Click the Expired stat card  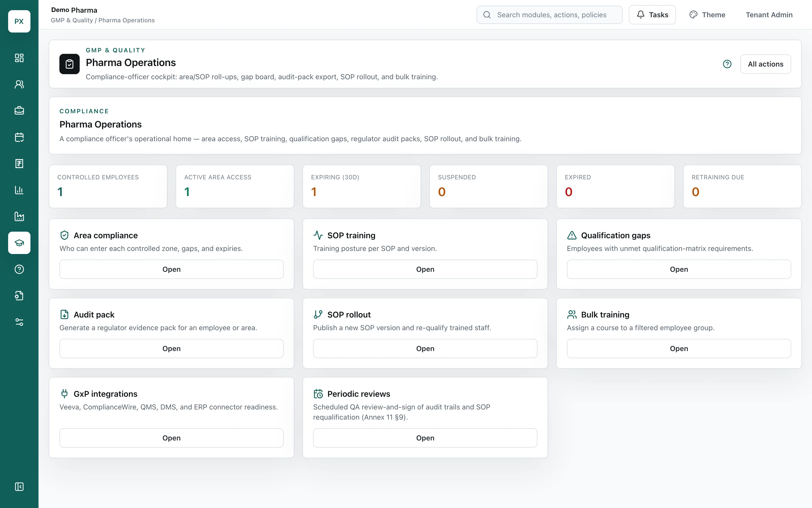[615, 186]
